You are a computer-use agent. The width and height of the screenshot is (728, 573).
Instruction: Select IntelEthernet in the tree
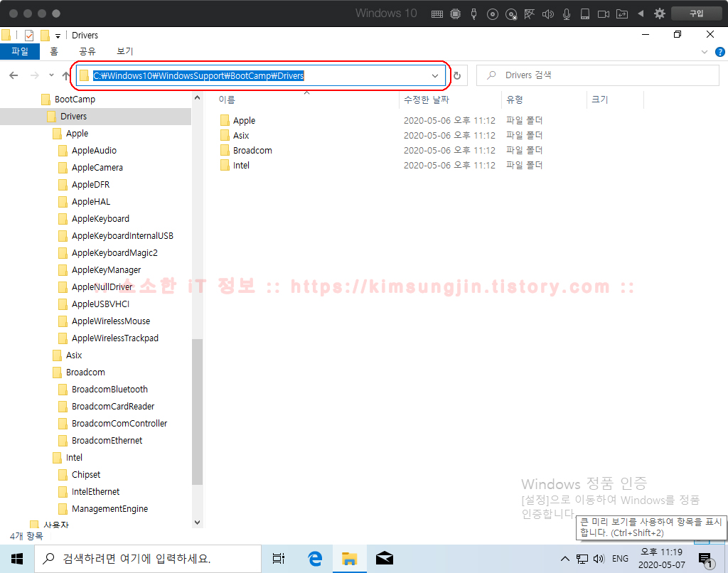95,492
